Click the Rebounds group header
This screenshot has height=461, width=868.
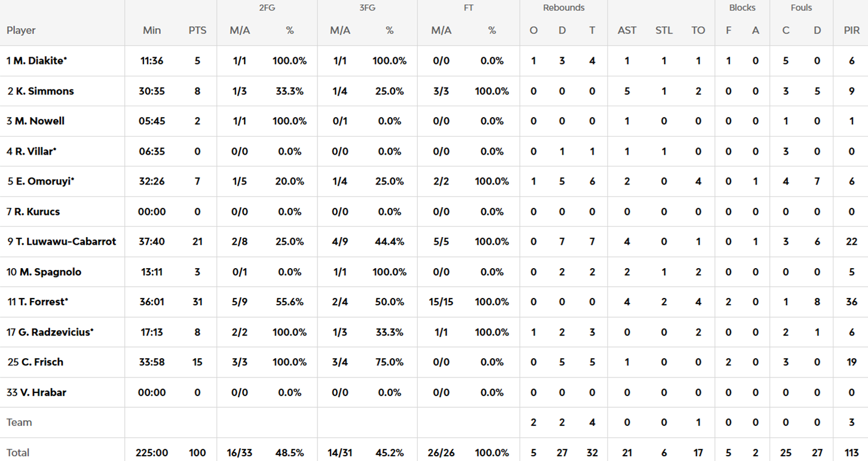point(563,8)
